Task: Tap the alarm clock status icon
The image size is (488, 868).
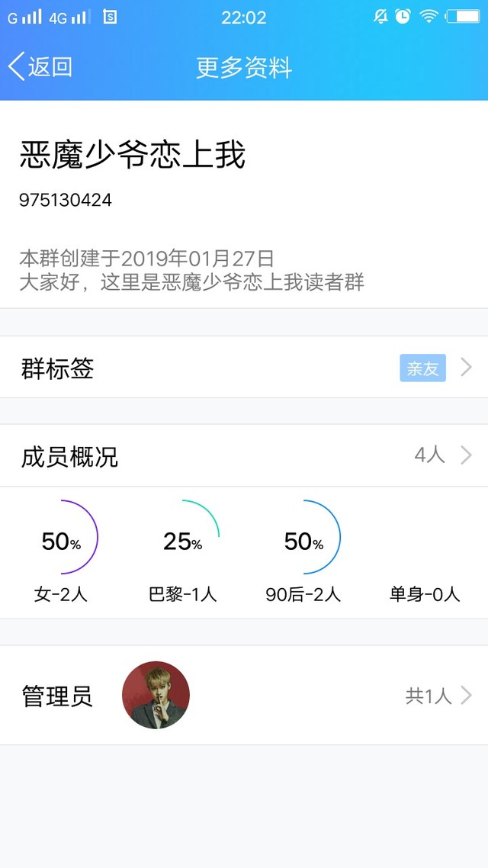Action: 403,17
